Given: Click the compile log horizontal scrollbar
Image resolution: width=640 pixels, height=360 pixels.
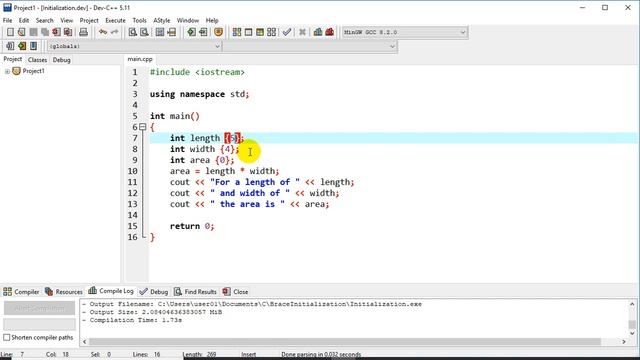Looking at the screenshot, I should tap(344, 342).
